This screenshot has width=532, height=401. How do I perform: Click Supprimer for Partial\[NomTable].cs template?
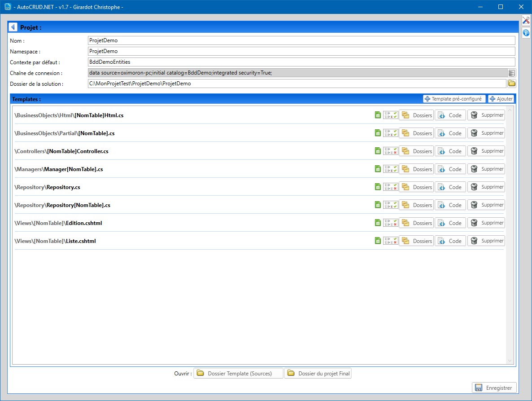coord(486,133)
